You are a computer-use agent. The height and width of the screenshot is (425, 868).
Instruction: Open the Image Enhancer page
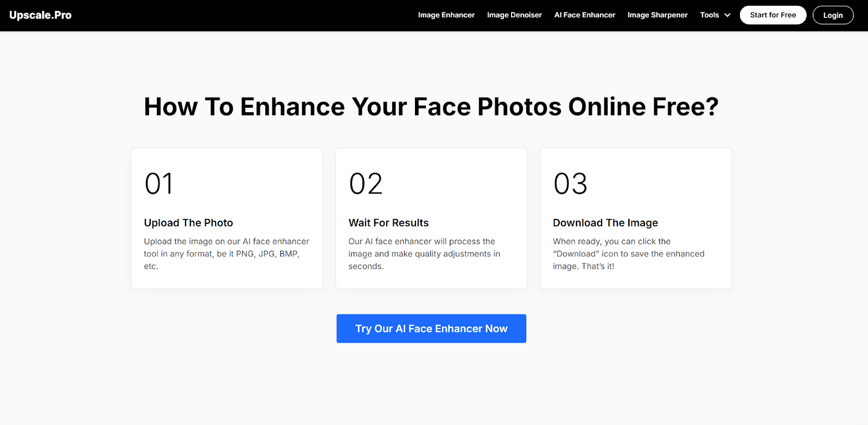pyautogui.click(x=446, y=15)
